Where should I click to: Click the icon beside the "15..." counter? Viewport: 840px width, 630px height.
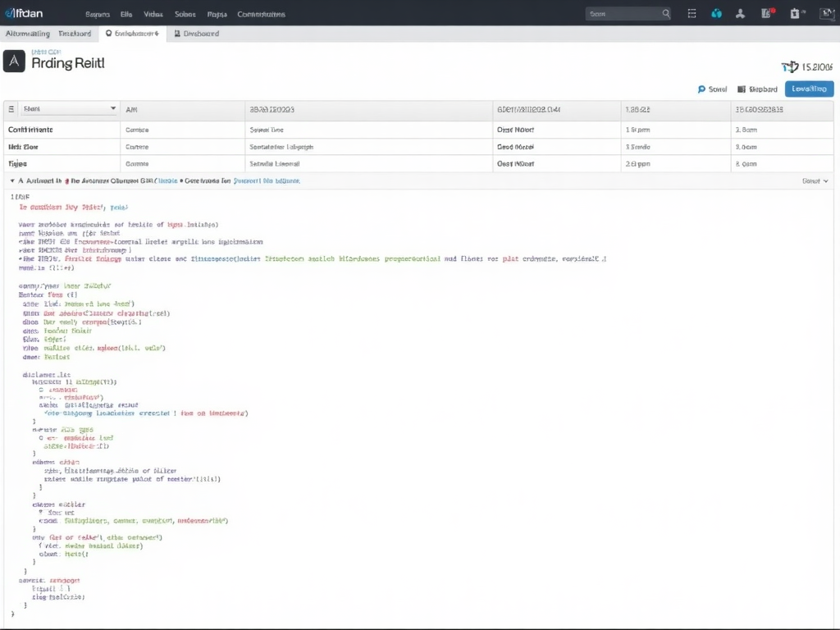790,67
